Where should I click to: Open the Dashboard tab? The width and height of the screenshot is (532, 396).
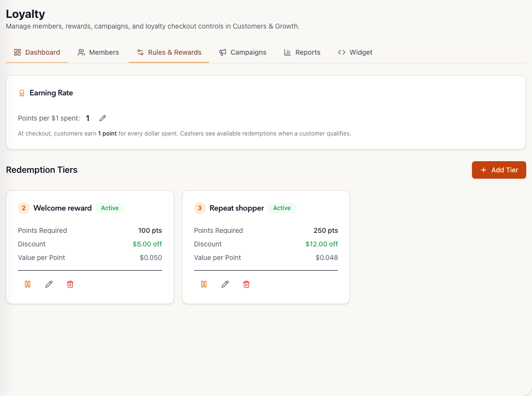click(x=37, y=52)
